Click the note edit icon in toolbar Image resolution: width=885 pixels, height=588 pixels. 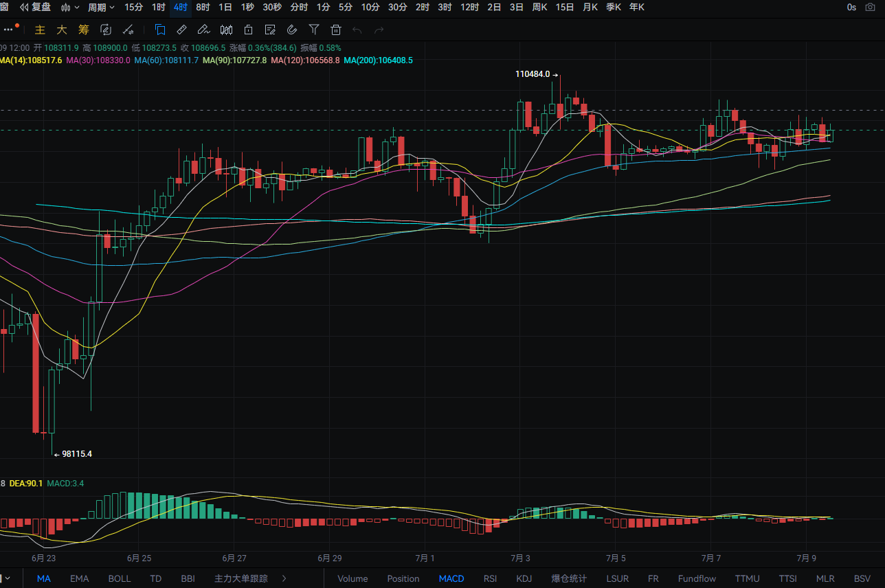pos(270,30)
